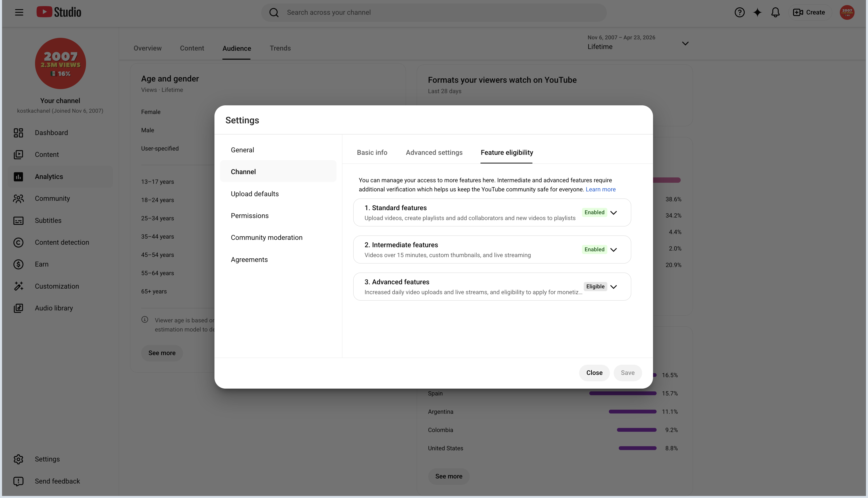This screenshot has width=868, height=498.
Task: Select the Audience analytics tab
Action: (237, 48)
